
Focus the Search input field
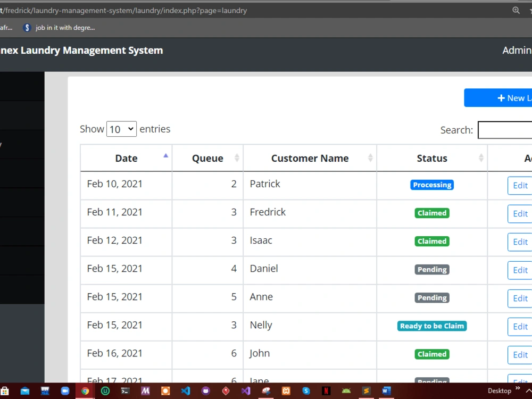click(505, 130)
